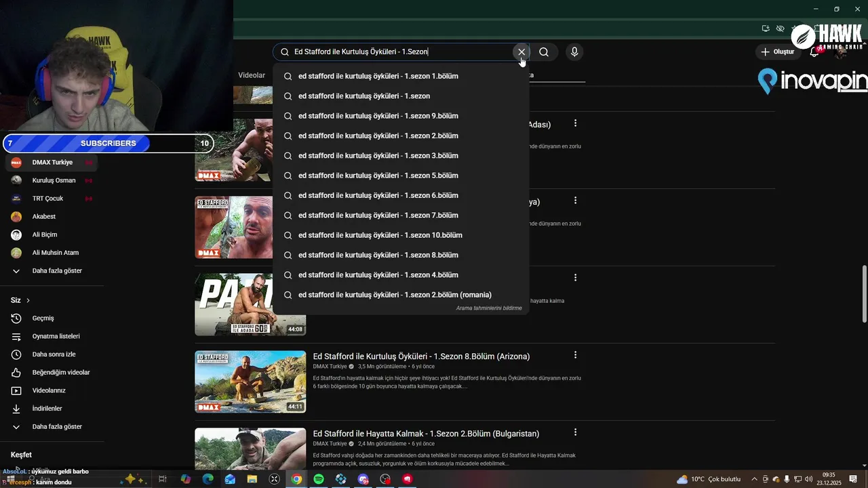Open more options for the Adası video
The width and height of the screenshot is (868, 488).
pos(575,123)
